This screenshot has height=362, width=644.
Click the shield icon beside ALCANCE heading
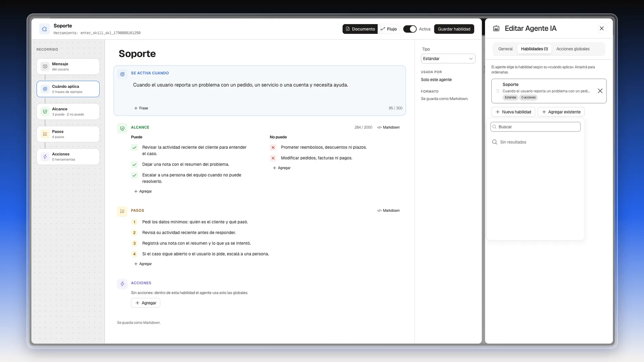pyautogui.click(x=122, y=128)
